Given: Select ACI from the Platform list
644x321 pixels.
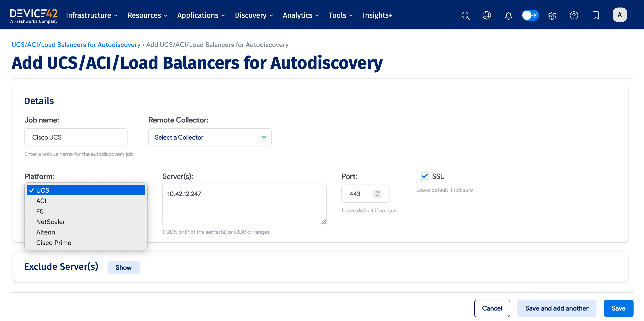Looking at the screenshot, I should pos(41,201).
